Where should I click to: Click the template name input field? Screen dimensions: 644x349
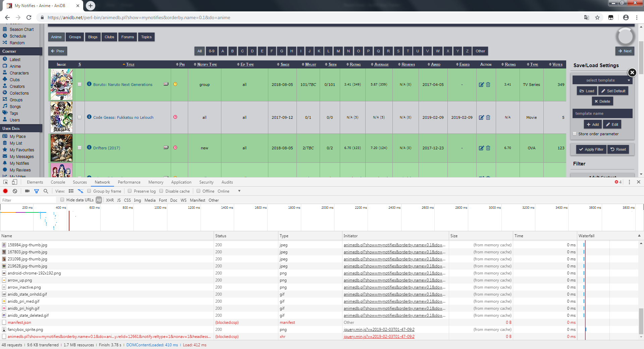click(x=602, y=113)
